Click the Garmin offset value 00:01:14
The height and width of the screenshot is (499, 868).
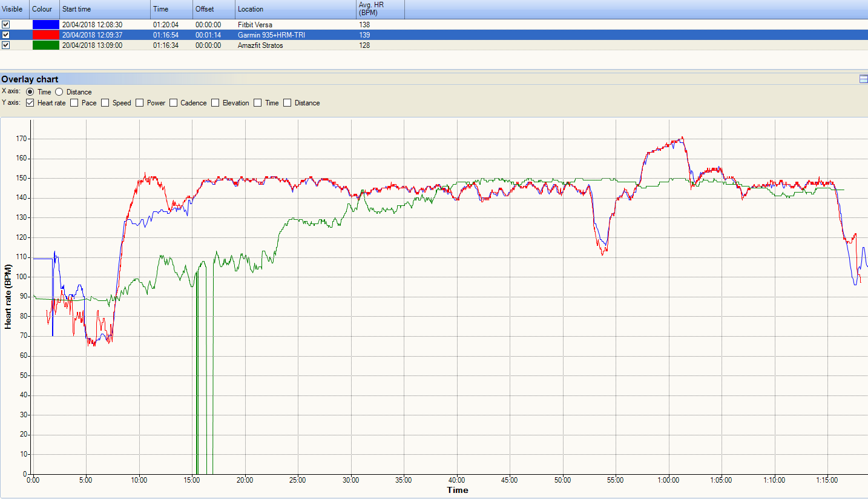coord(208,35)
